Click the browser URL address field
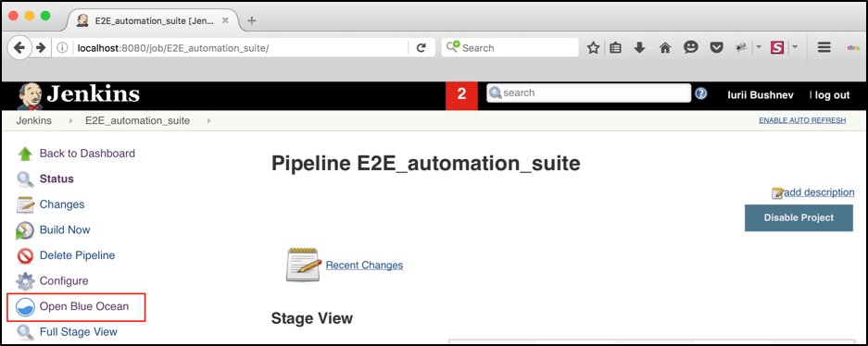Image resolution: width=868 pixels, height=346 pixels. 241,48
